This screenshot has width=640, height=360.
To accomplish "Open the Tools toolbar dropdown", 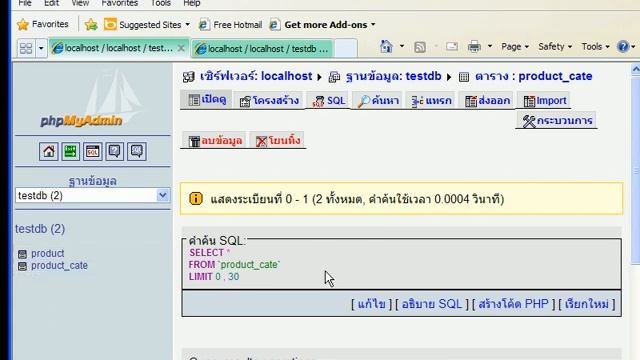I will pyautogui.click(x=596, y=47).
